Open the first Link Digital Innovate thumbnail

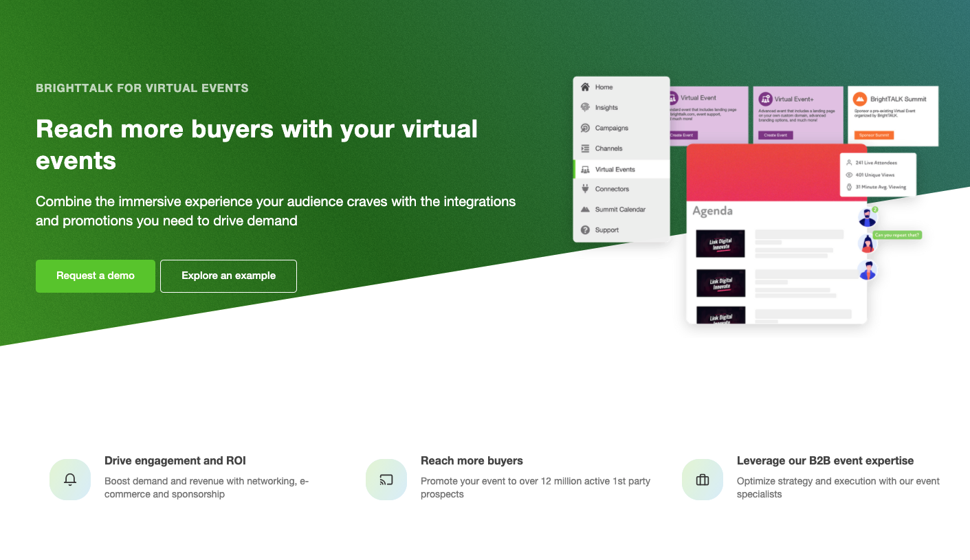(x=722, y=243)
